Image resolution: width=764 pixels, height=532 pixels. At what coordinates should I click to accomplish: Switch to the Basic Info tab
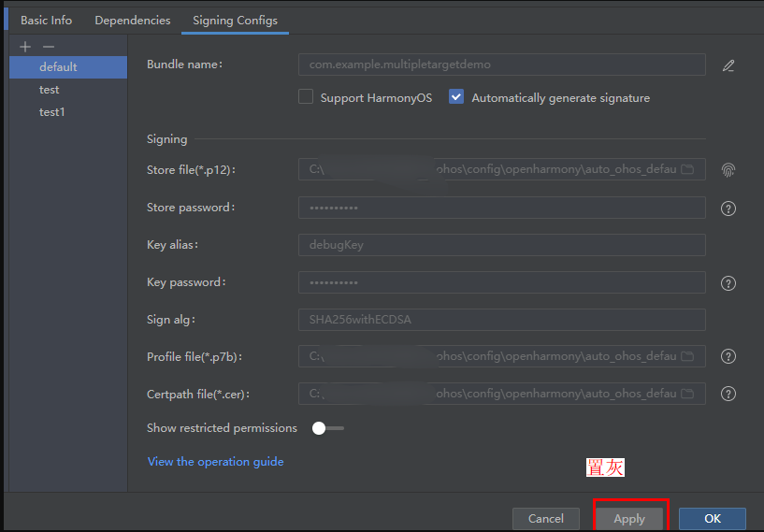coord(46,21)
